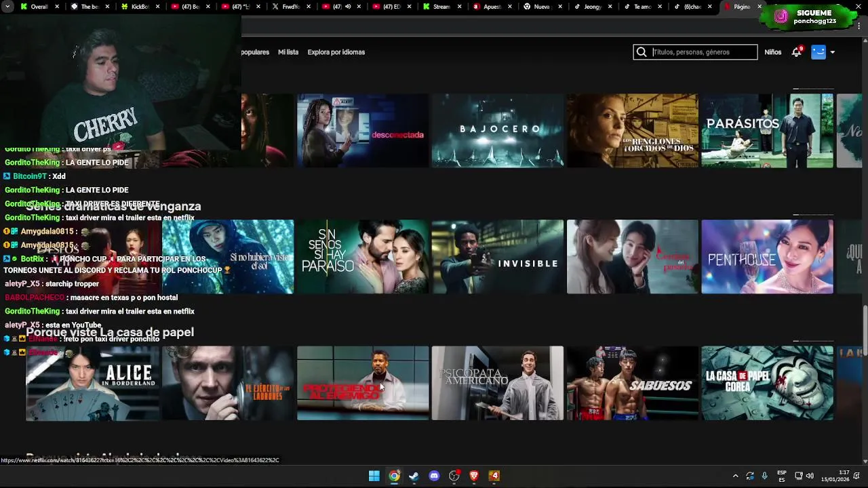Open Brave browser from the taskbar

tap(474, 476)
